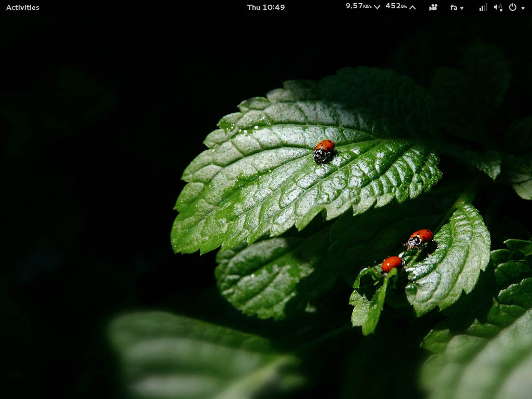Screen dimensions: 532x399
Task: Open the fa keyboard layout selector
Action: [454, 7]
